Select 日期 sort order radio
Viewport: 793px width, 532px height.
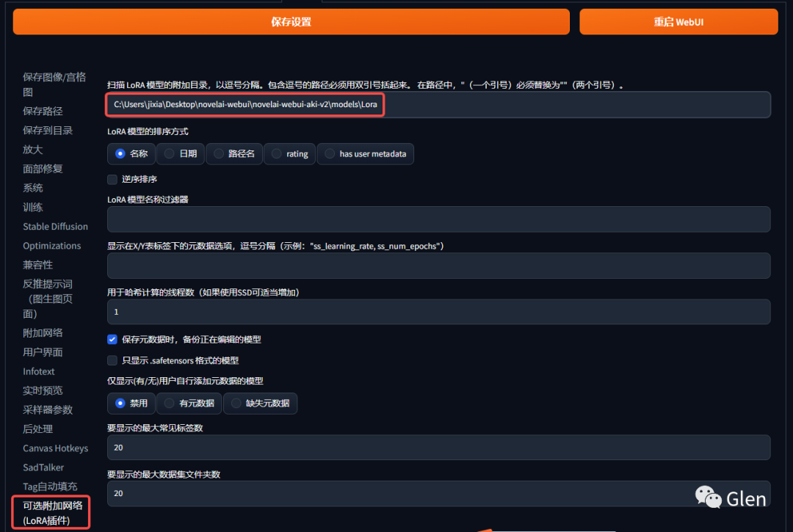(181, 154)
